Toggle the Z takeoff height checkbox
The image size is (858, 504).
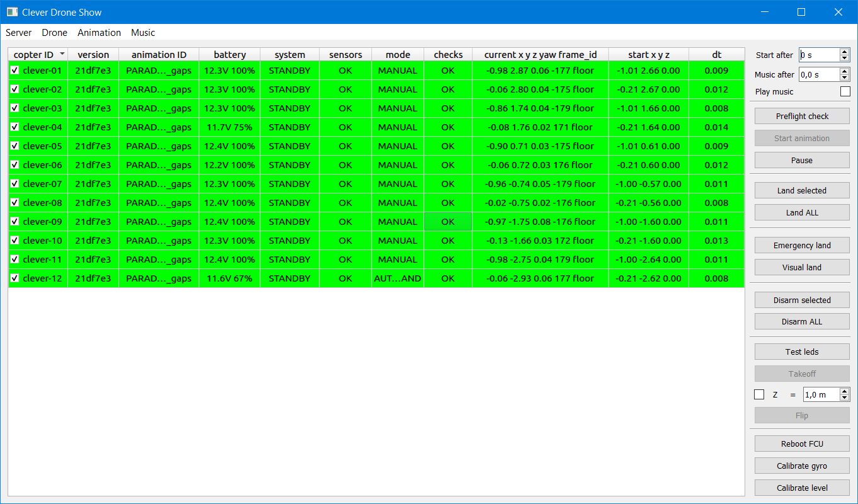(x=759, y=394)
